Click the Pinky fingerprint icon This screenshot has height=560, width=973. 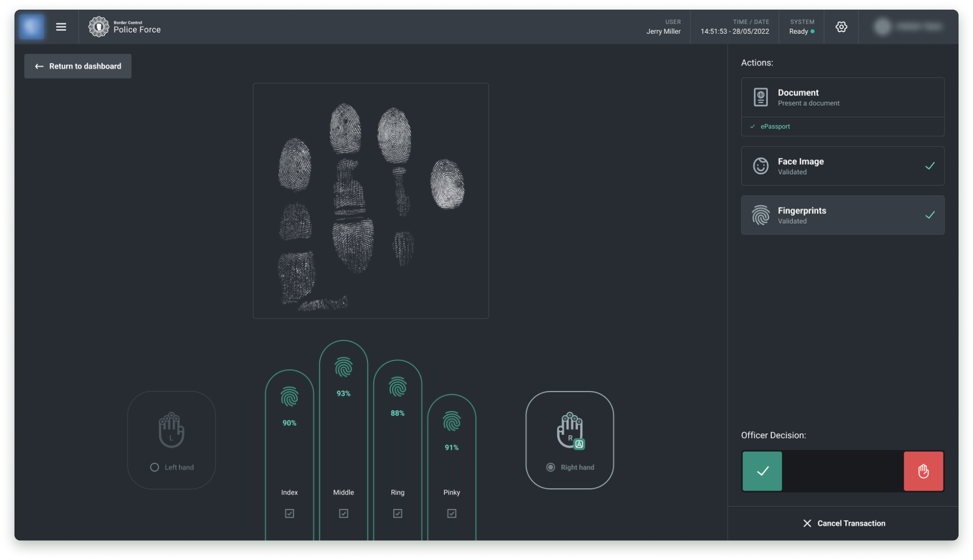pos(451,421)
